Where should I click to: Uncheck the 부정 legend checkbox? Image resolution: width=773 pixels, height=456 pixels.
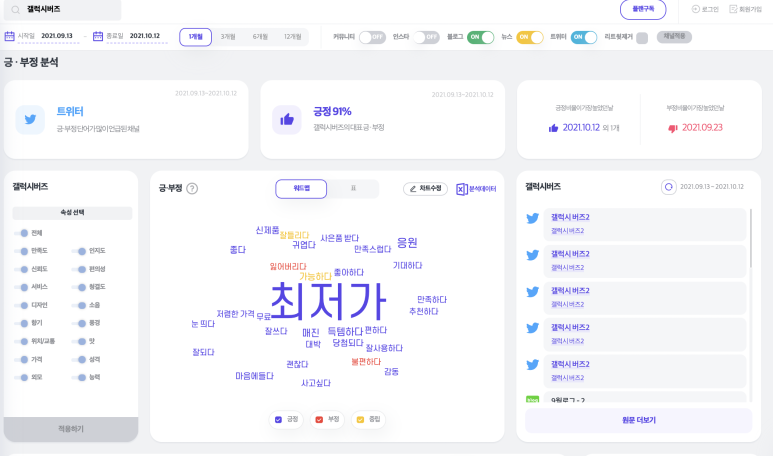319,420
